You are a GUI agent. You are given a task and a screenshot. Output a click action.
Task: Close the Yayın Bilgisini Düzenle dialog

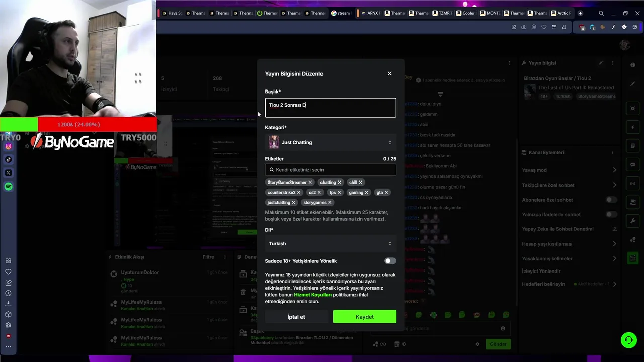(x=389, y=73)
